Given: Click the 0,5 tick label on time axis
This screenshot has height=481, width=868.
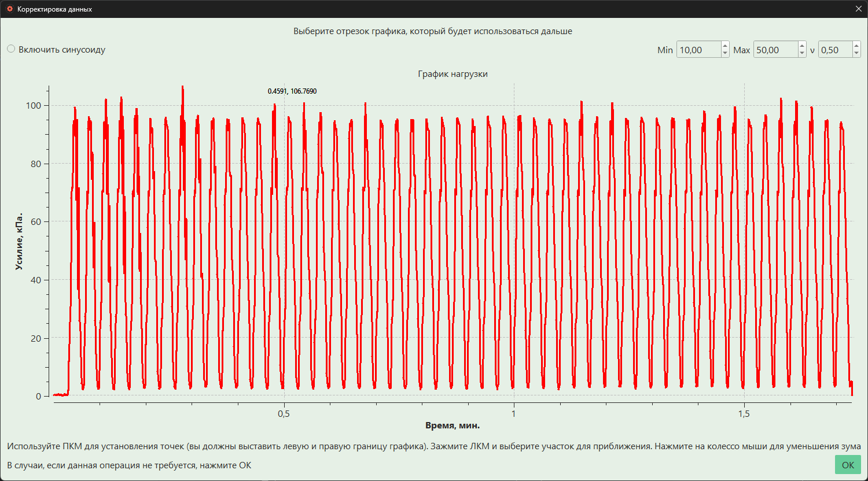Looking at the screenshot, I should pos(284,414).
